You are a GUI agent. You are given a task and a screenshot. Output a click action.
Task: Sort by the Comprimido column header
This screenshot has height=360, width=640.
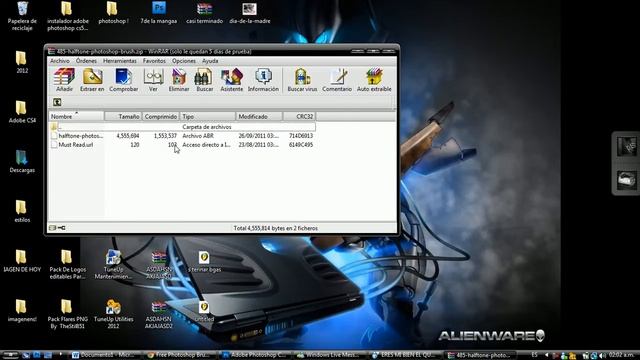click(161, 116)
